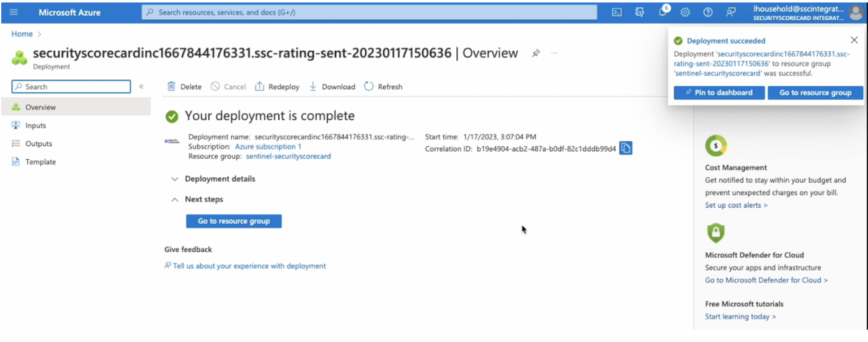Image resolution: width=868 pixels, height=342 pixels.
Task: Click Go to Microsoft Defender for Cloud link
Action: coord(766,280)
